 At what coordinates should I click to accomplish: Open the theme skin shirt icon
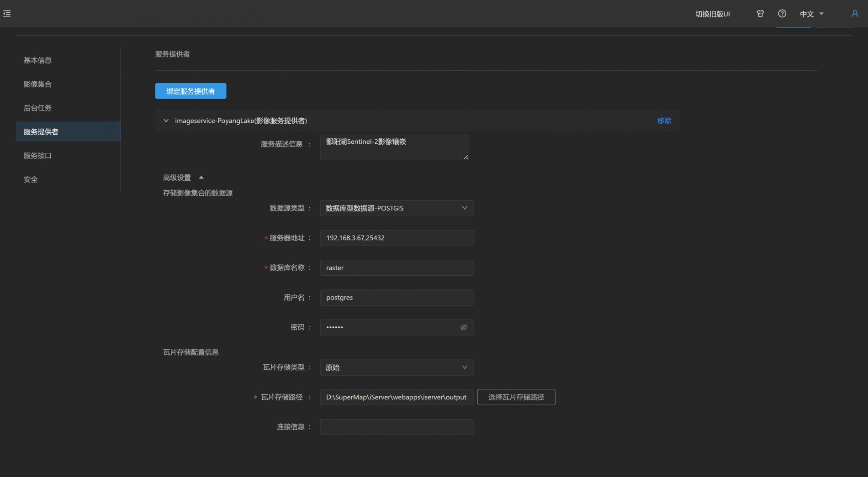tap(760, 14)
